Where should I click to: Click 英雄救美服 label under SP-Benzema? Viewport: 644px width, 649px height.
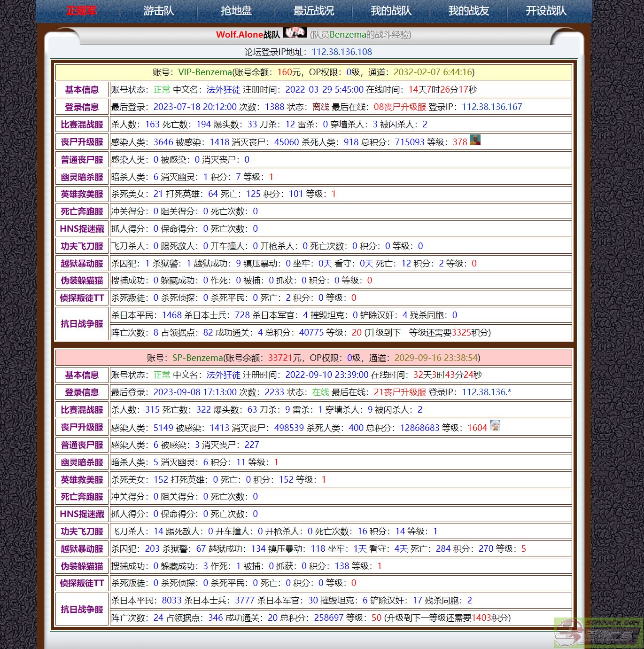pos(82,480)
